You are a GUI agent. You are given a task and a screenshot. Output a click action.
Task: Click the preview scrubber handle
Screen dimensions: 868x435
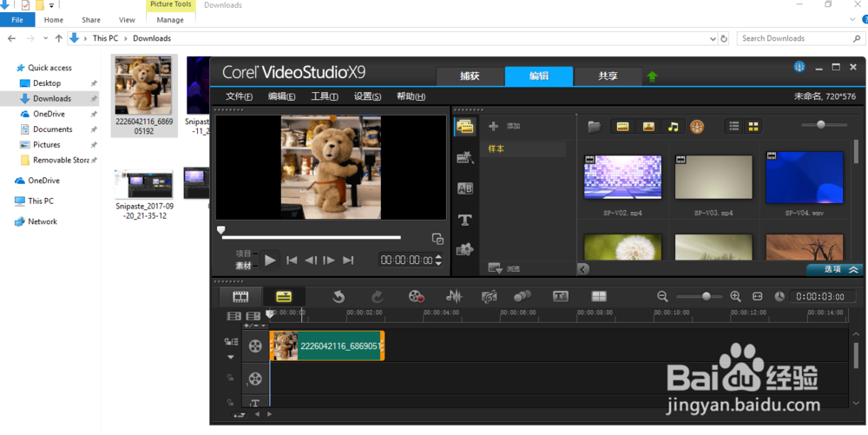click(x=220, y=230)
